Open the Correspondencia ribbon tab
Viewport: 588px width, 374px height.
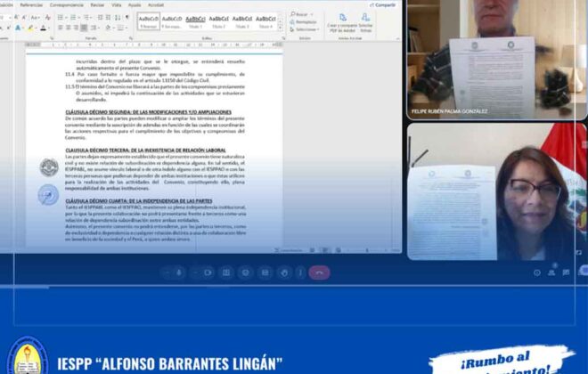point(66,4)
